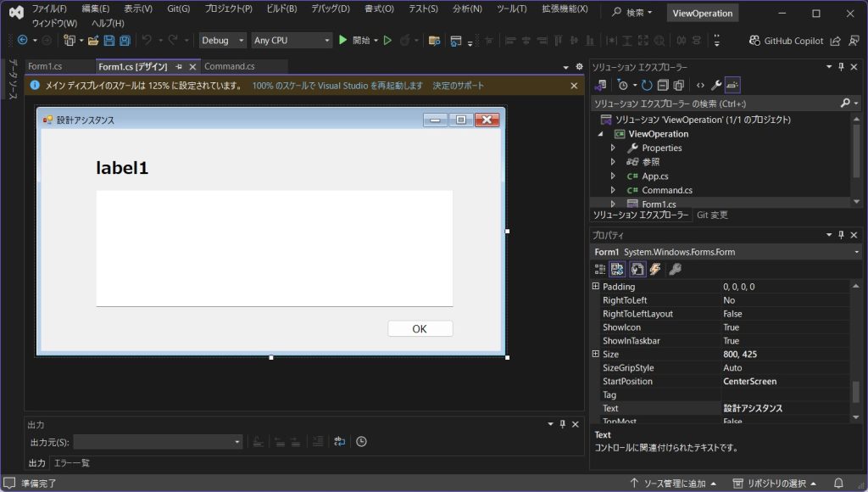The image size is (868, 492).
Task: Click the restart at 100% scale link
Action: coord(337,86)
